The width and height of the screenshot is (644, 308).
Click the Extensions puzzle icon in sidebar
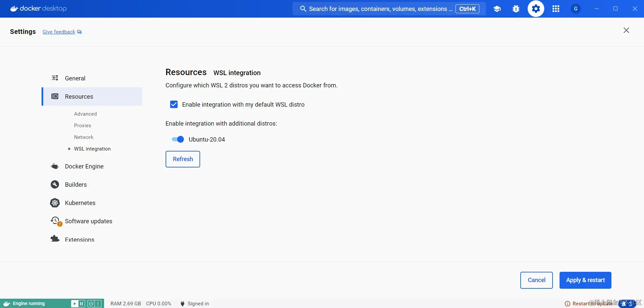[55, 239]
